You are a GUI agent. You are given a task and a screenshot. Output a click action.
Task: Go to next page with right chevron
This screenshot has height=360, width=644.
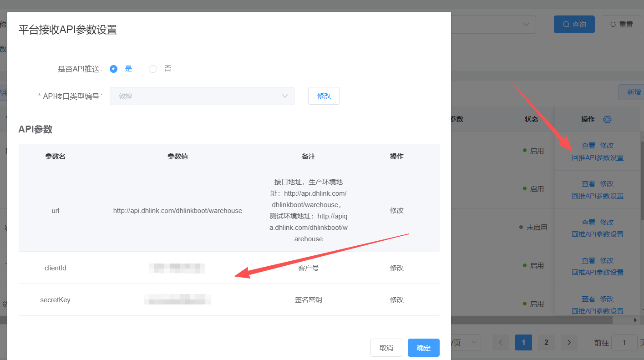click(x=569, y=343)
